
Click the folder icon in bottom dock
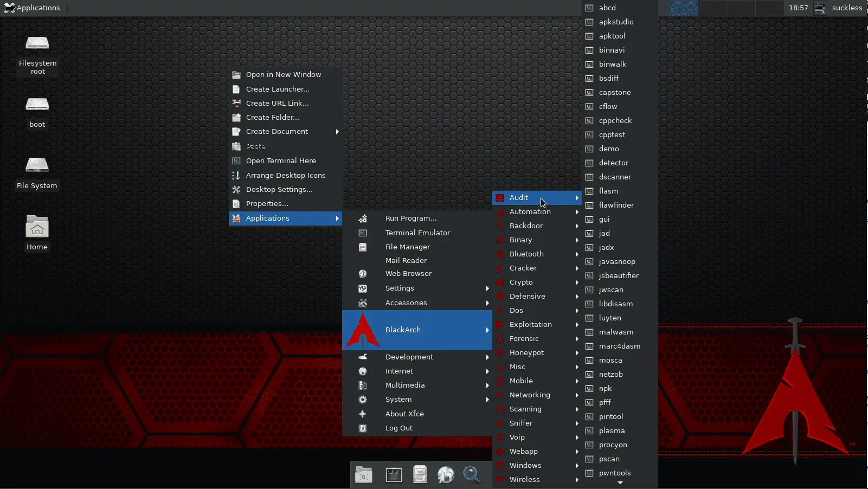click(x=364, y=475)
